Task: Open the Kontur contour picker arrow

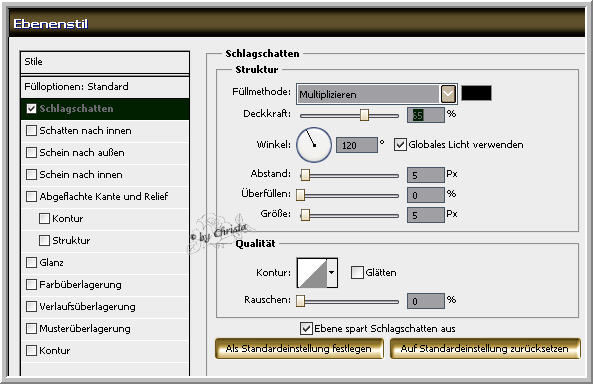Action: pyautogui.click(x=332, y=272)
